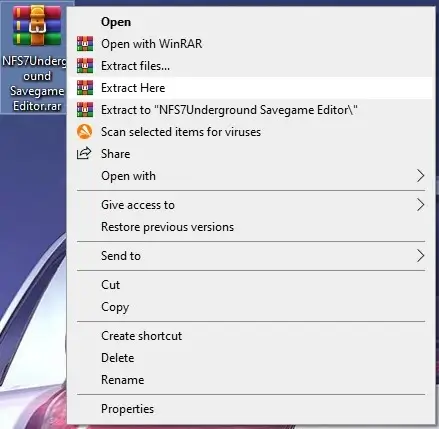Expand the Send to submenu arrow

click(421, 256)
